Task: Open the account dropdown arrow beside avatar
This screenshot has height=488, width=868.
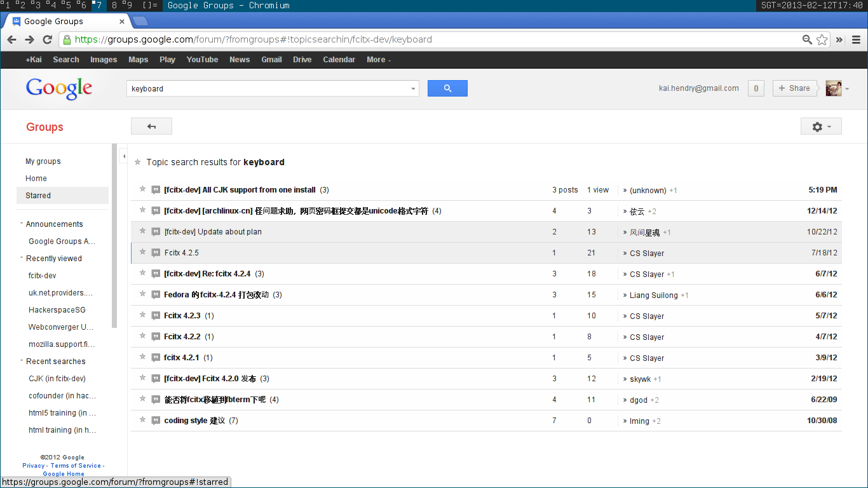Action: pyautogui.click(x=847, y=89)
